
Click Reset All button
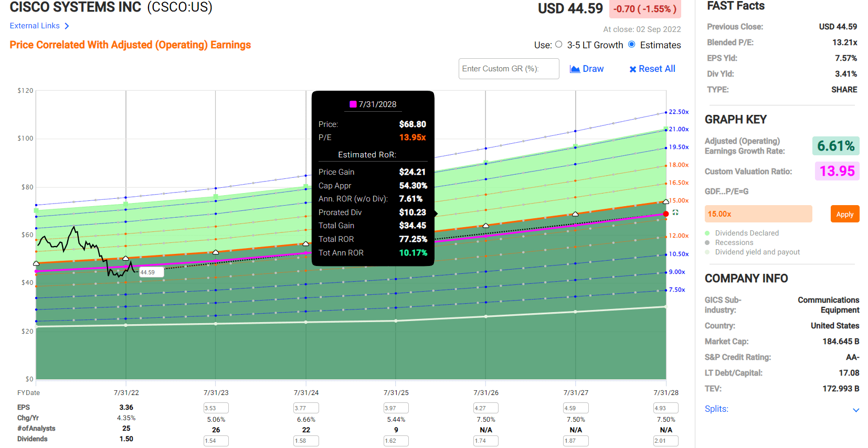point(652,69)
